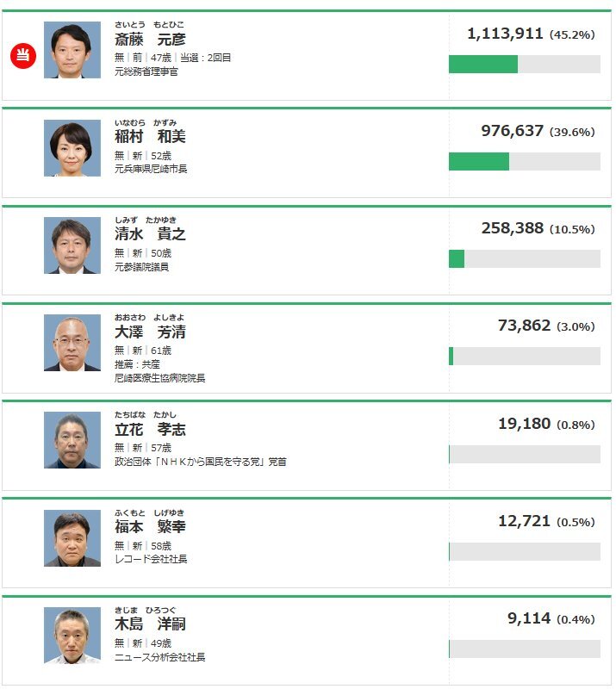
Task: Select 大澤 芳清's candidate photo
Action: click(x=72, y=343)
